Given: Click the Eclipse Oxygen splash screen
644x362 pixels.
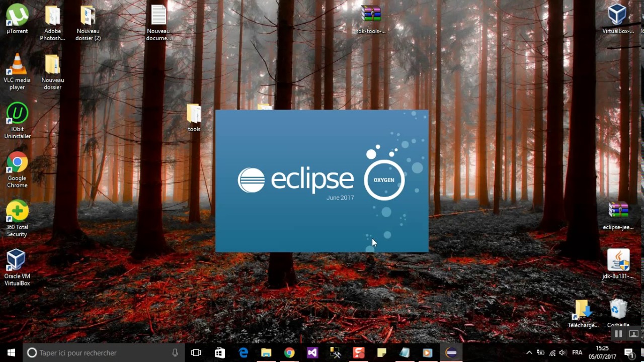Looking at the screenshot, I should 322,181.
